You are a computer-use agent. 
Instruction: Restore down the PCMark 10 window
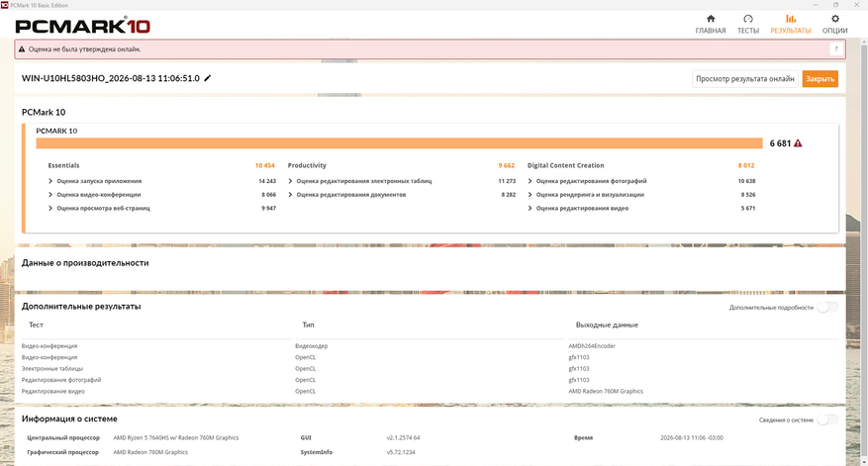(x=836, y=5)
